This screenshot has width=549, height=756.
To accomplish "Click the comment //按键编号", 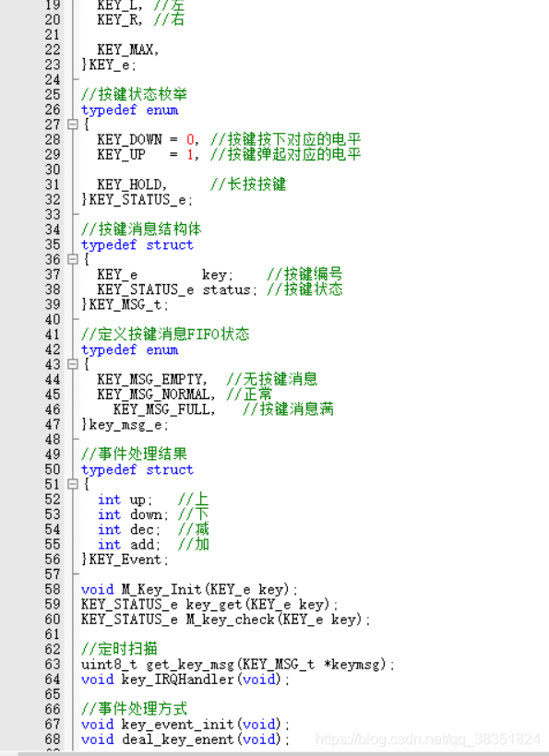I will point(304,275).
